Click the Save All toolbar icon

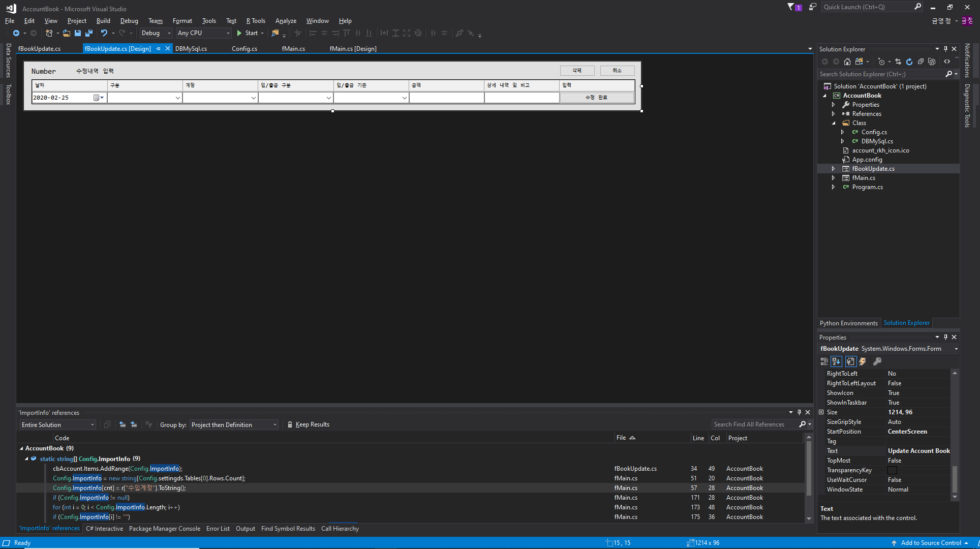pyautogui.click(x=89, y=33)
